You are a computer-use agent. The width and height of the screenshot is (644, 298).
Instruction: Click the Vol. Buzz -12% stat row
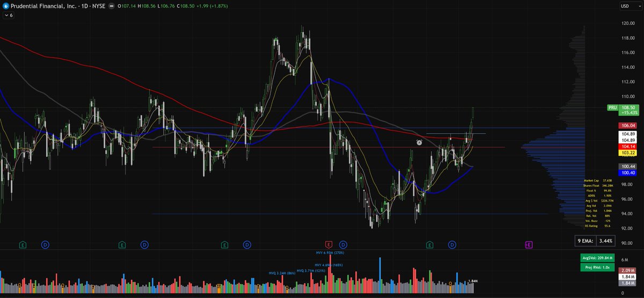598,221
